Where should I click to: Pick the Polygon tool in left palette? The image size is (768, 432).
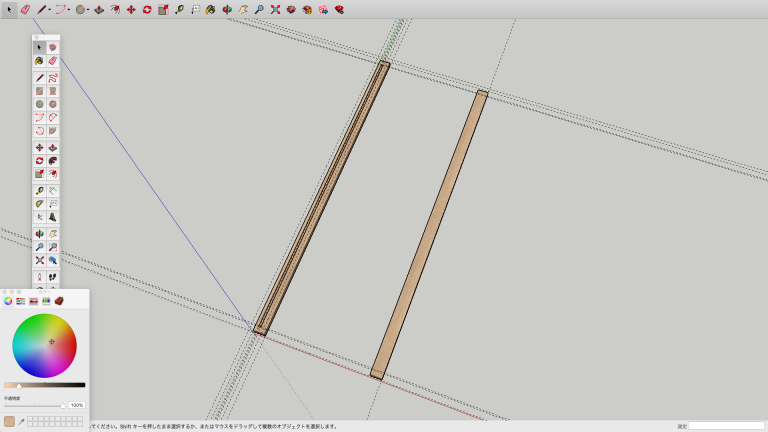[x=53, y=104]
